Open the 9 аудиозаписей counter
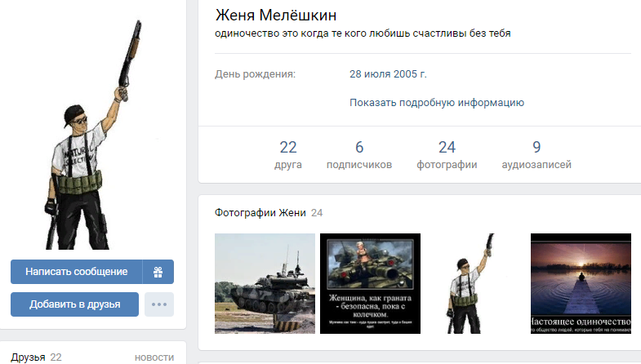The height and width of the screenshot is (364, 641). (x=536, y=154)
